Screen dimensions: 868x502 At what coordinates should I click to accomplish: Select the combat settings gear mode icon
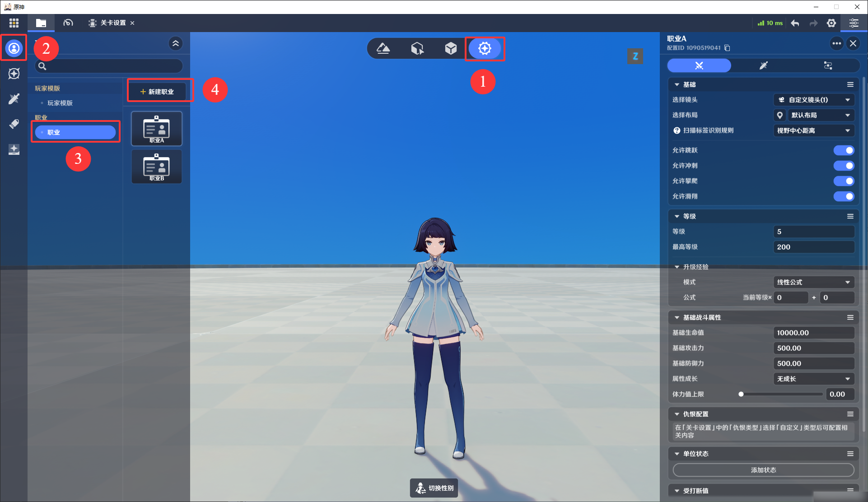(x=485, y=48)
